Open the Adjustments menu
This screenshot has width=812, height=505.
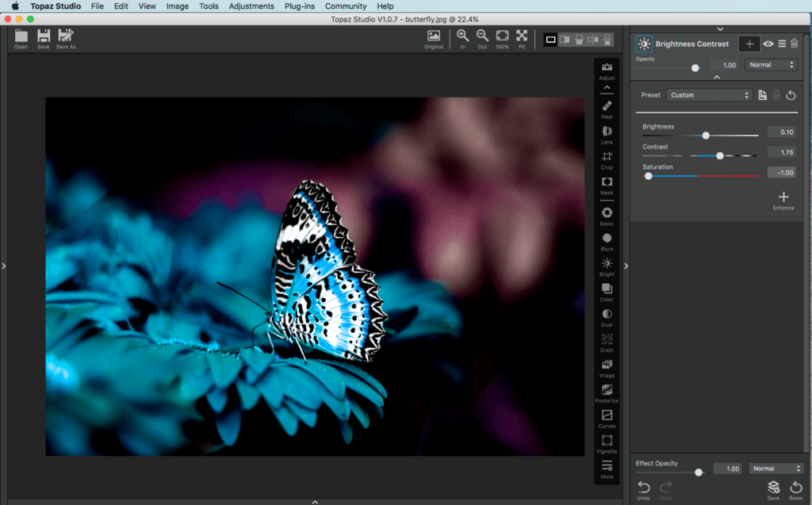click(x=251, y=6)
